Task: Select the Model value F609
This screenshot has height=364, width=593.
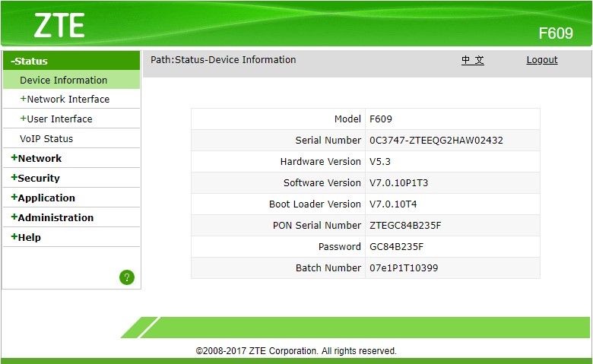Action: pos(380,119)
